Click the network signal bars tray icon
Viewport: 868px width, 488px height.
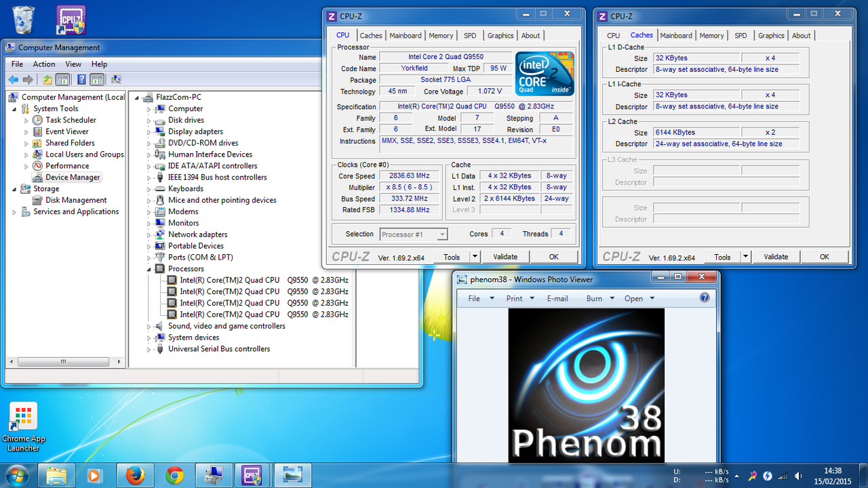(x=783, y=476)
